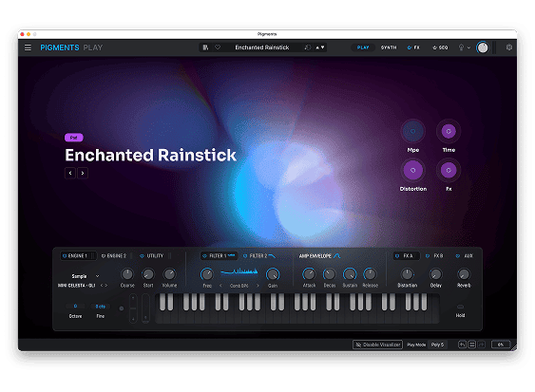Click the CPU percentage meter

click(x=501, y=345)
